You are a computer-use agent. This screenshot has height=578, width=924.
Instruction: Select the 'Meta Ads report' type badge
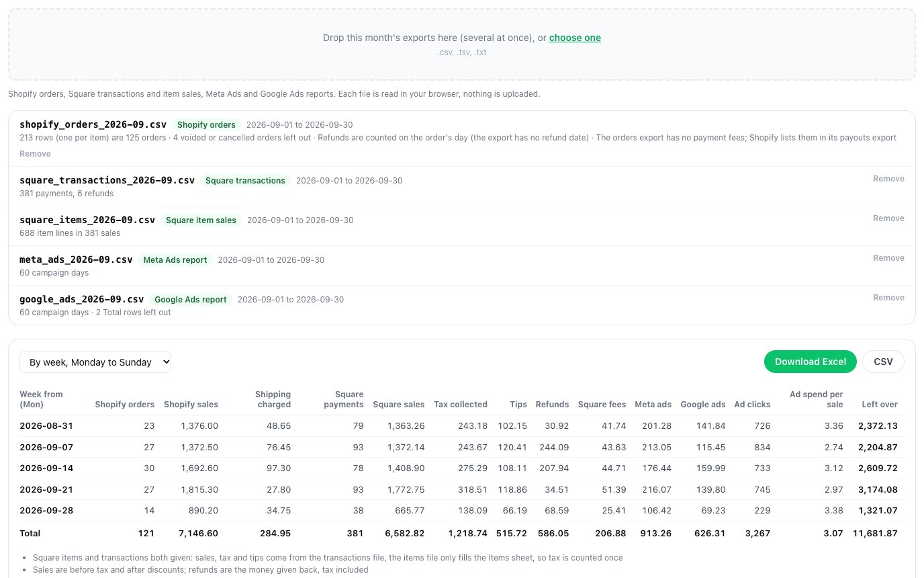point(175,260)
